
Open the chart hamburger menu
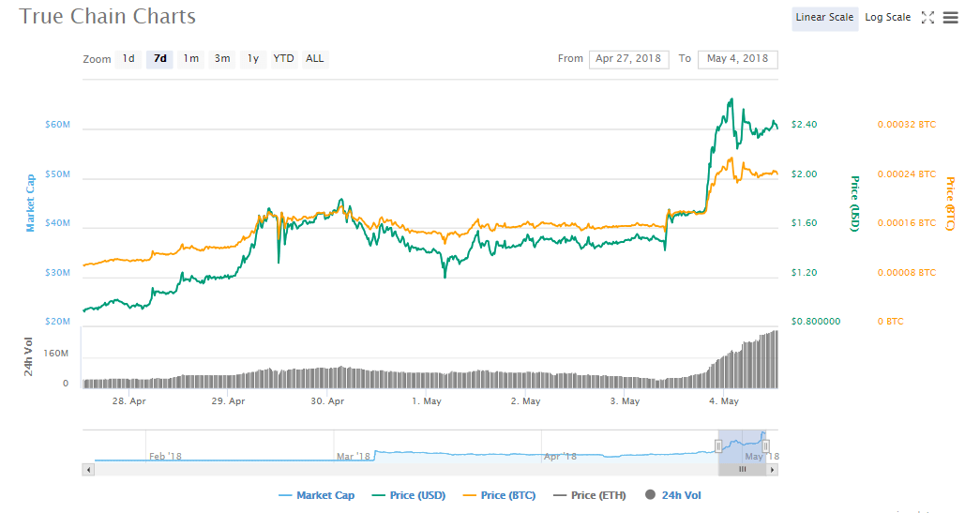[x=951, y=18]
